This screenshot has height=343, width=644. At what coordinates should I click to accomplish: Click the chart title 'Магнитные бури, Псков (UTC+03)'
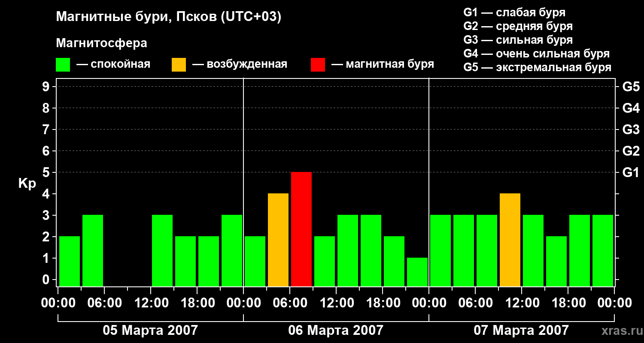pos(169,18)
